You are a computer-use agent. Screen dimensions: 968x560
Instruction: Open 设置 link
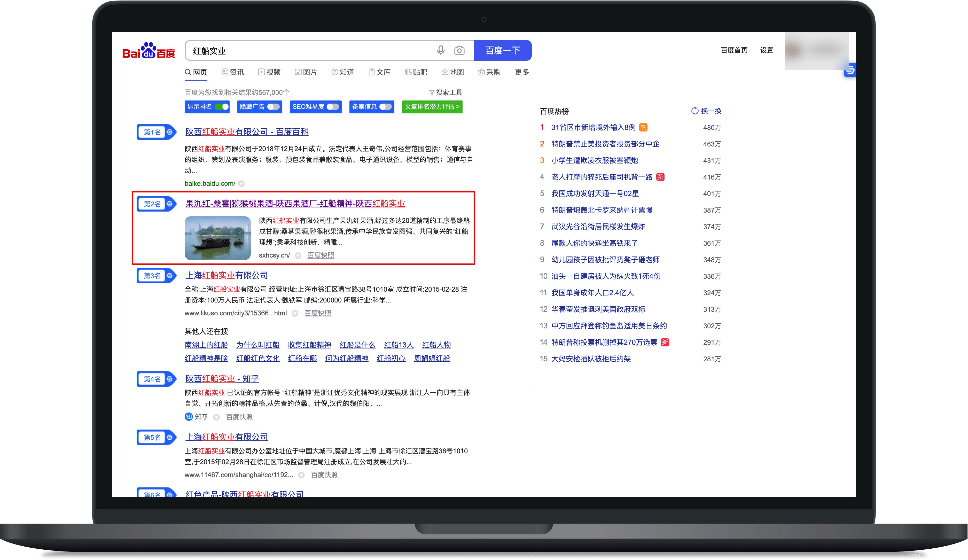pyautogui.click(x=767, y=50)
